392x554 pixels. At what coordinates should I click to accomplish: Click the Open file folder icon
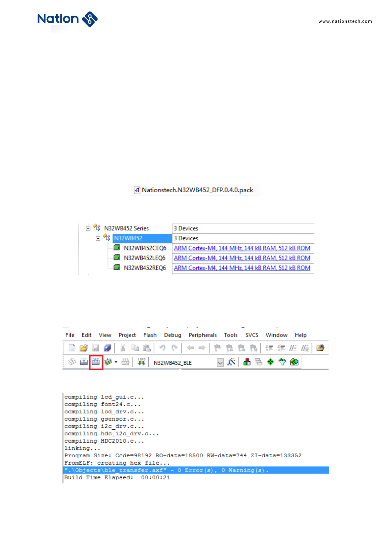tap(84, 348)
